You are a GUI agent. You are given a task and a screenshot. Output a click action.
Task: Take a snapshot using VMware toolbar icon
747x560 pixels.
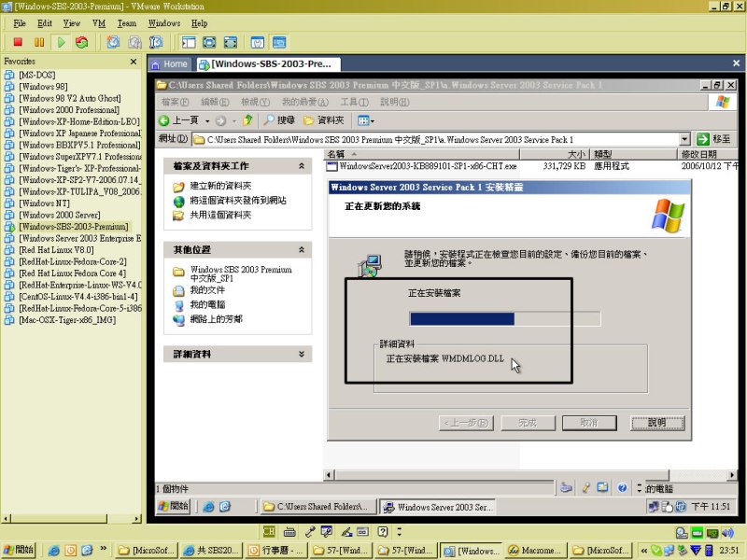pyautogui.click(x=113, y=42)
